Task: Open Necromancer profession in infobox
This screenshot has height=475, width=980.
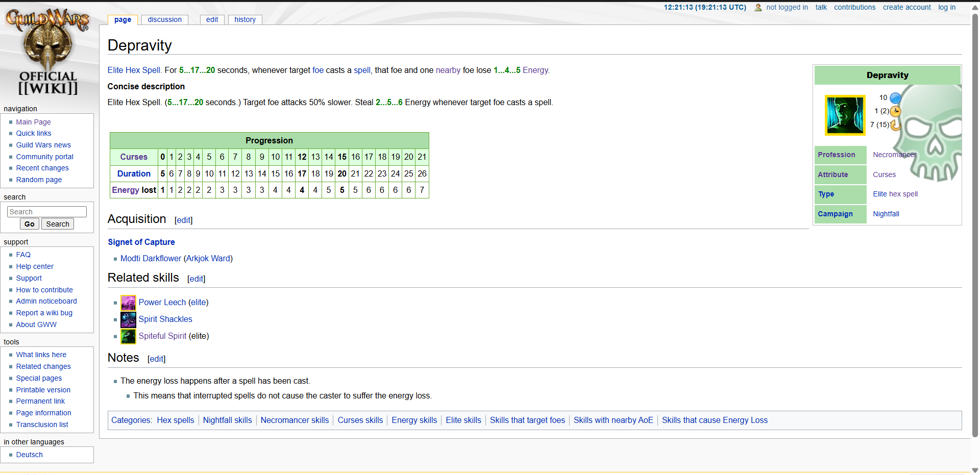Action: 894,155
